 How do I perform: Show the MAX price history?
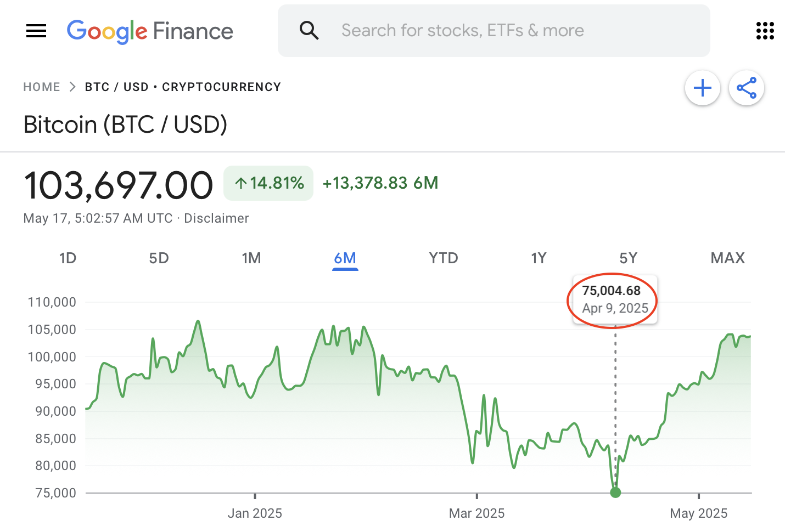(727, 258)
